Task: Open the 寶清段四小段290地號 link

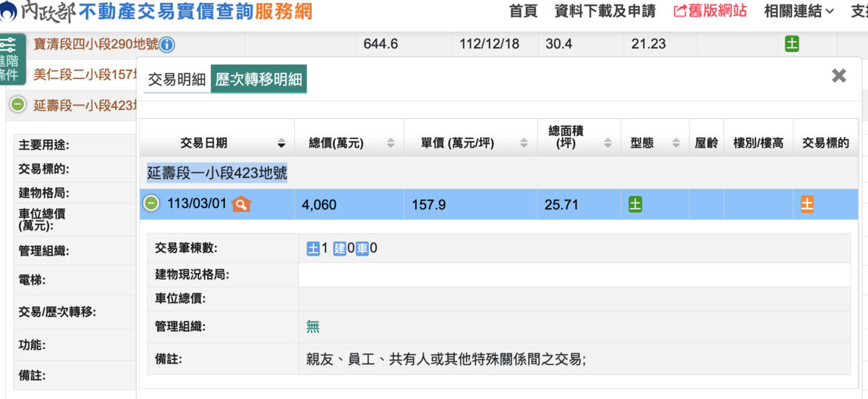Action: tap(95, 45)
